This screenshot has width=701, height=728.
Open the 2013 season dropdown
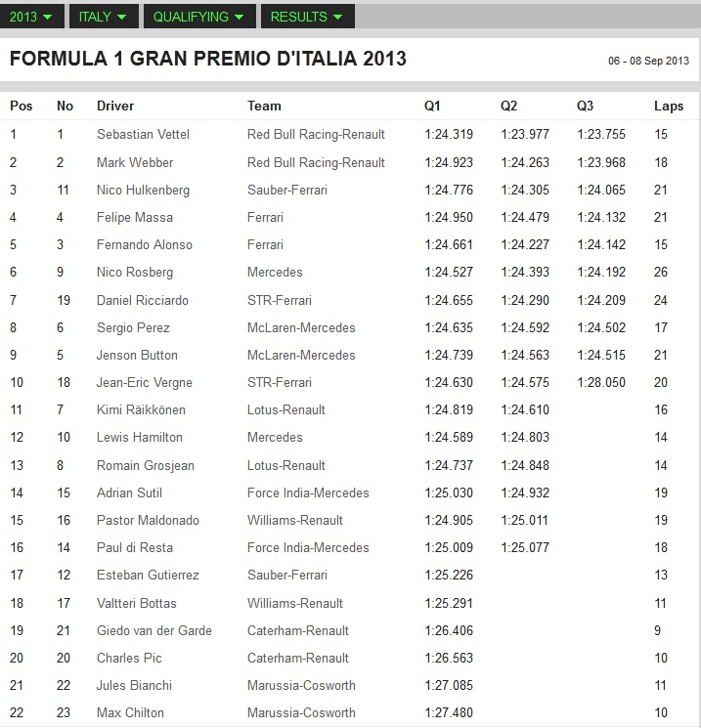[31, 17]
